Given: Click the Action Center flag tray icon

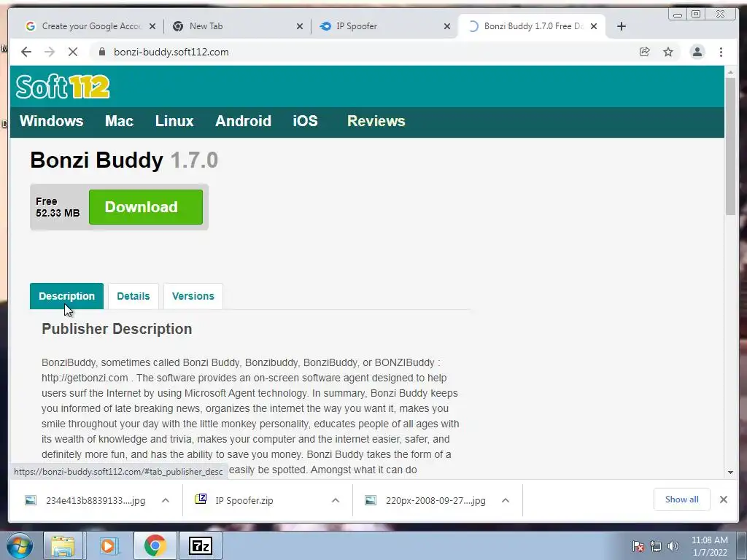Looking at the screenshot, I should [x=638, y=546].
